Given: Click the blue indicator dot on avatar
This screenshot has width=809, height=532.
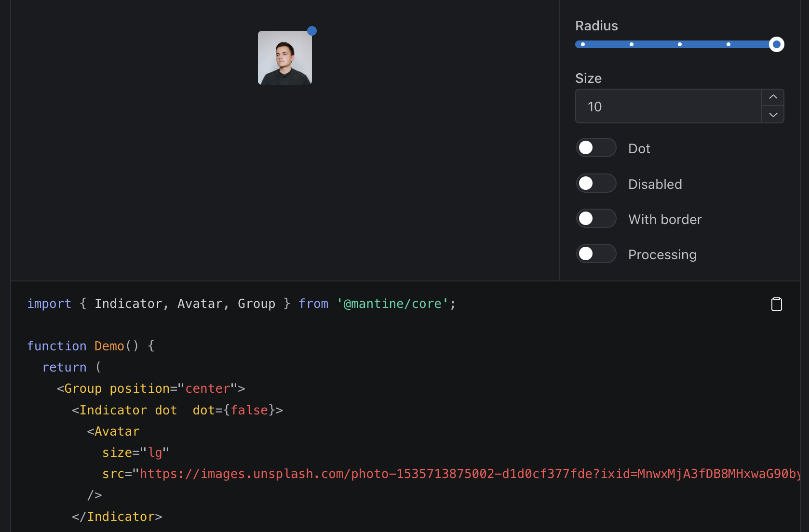Looking at the screenshot, I should (312, 30).
